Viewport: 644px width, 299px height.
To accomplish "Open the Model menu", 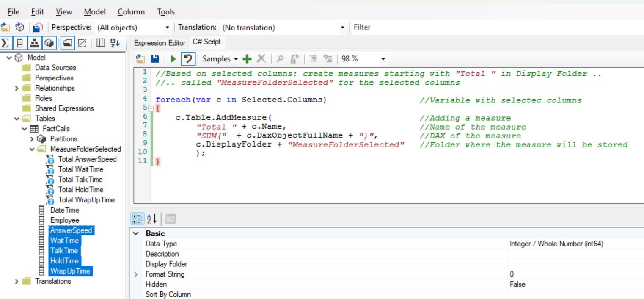I will [x=95, y=12].
